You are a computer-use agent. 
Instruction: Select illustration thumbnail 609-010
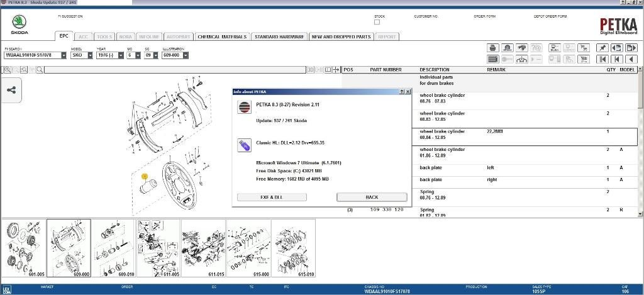[x=113, y=248]
